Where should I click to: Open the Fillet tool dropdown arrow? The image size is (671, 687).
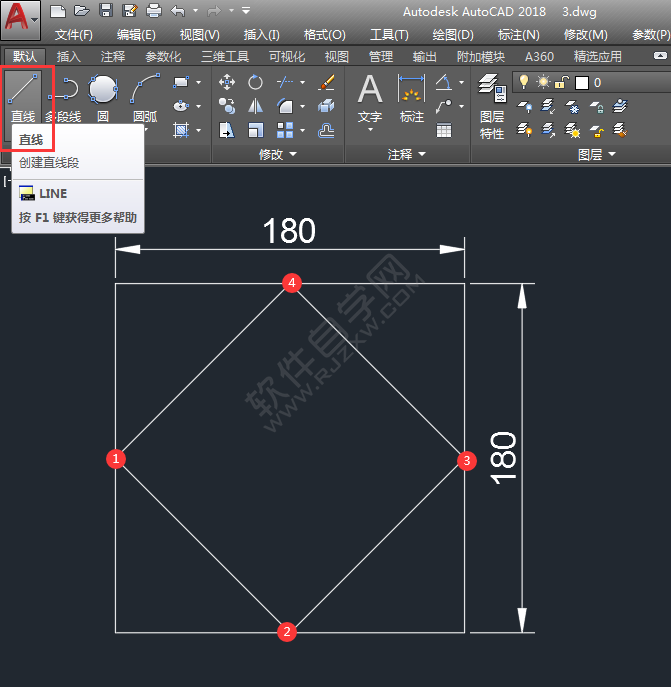(x=302, y=106)
